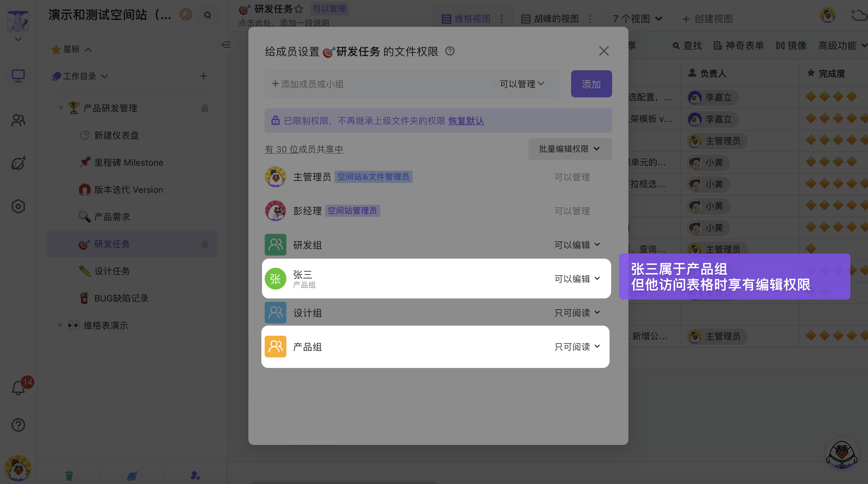Close the file permission dialog
Screen dimensions: 868x484
pos(604,51)
